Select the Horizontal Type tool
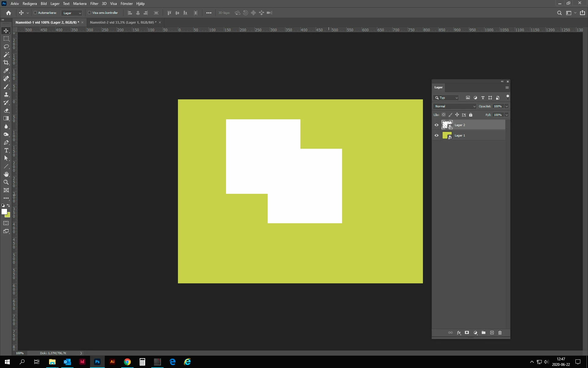Image resolution: width=588 pixels, height=368 pixels. point(6,150)
